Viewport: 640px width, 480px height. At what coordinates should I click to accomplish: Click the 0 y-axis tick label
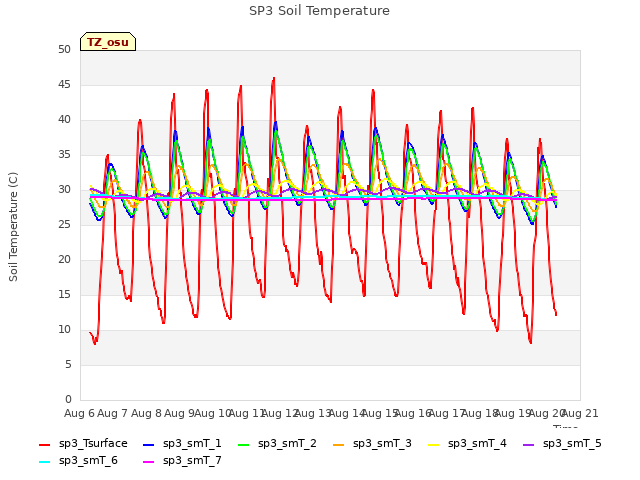(x=68, y=399)
